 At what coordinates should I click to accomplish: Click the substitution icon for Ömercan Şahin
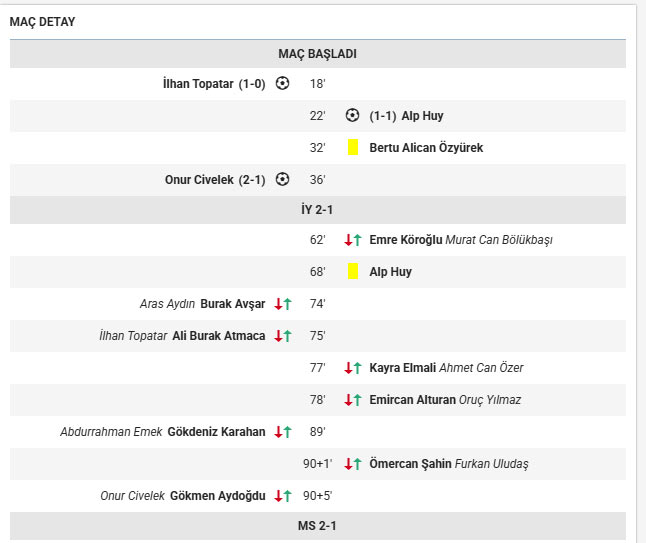point(352,464)
